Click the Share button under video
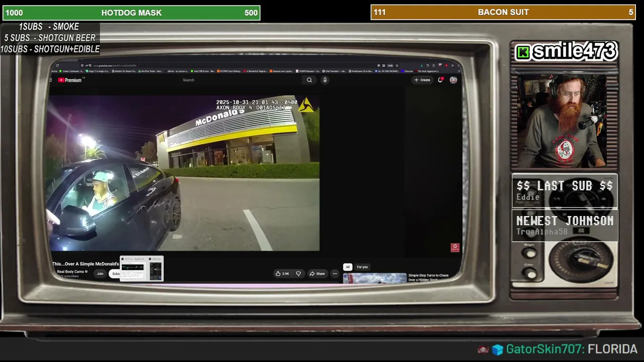This screenshot has width=644, height=362. (x=317, y=274)
